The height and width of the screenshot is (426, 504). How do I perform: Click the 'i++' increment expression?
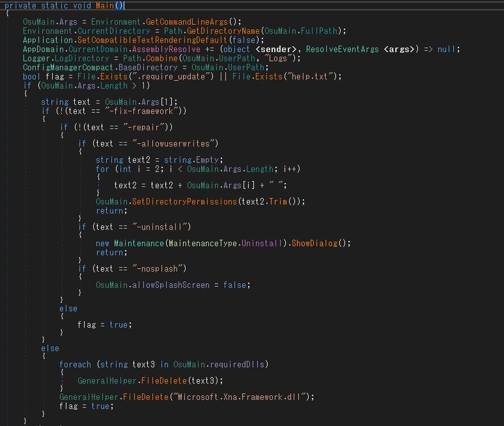click(289, 169)
